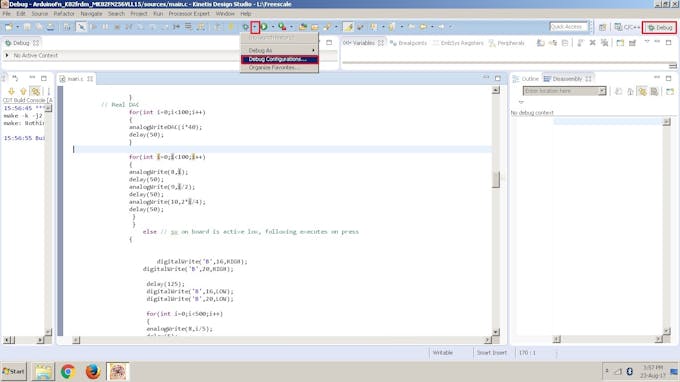Open dropdown next to the New icon

tap(17, 27)
